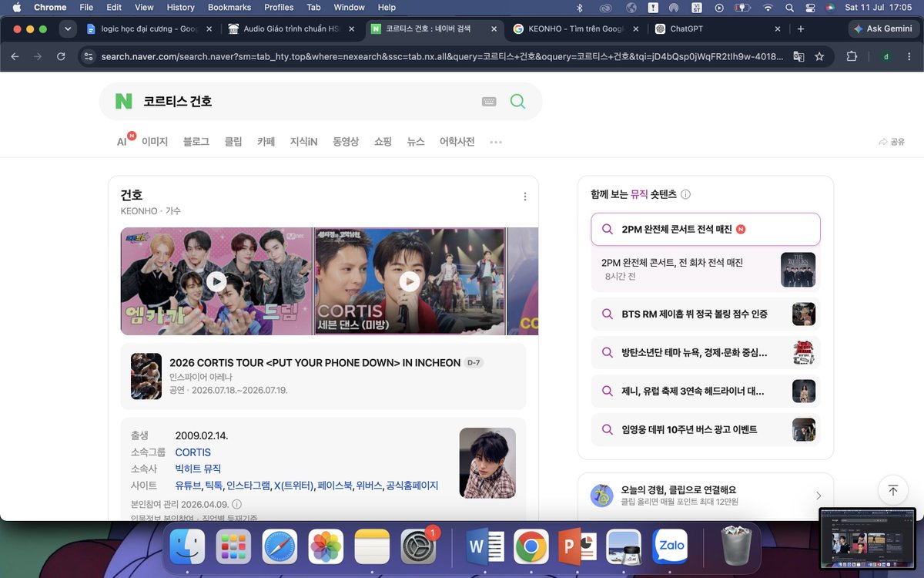Reload the page in Chrome
The image size is (924, 578).
click(x=61, y=56)
